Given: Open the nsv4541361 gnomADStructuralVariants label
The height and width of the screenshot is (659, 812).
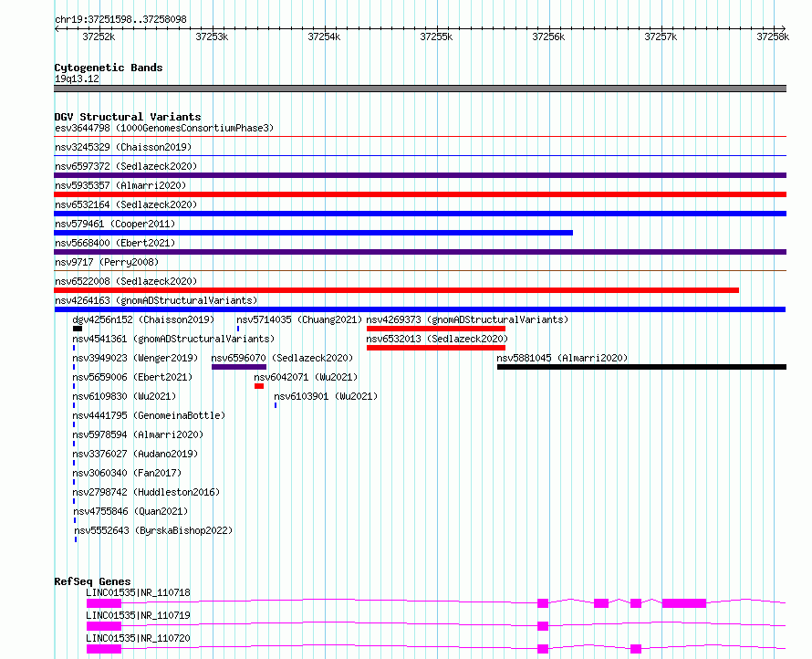Looking at the screenshot, I should point(173,339).
